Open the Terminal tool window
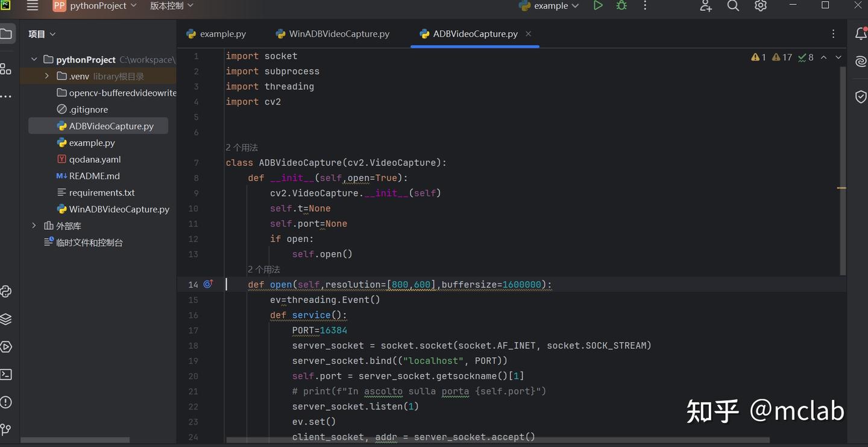The height and width of the screenshot is (447, 868). [x=6, y=375]
